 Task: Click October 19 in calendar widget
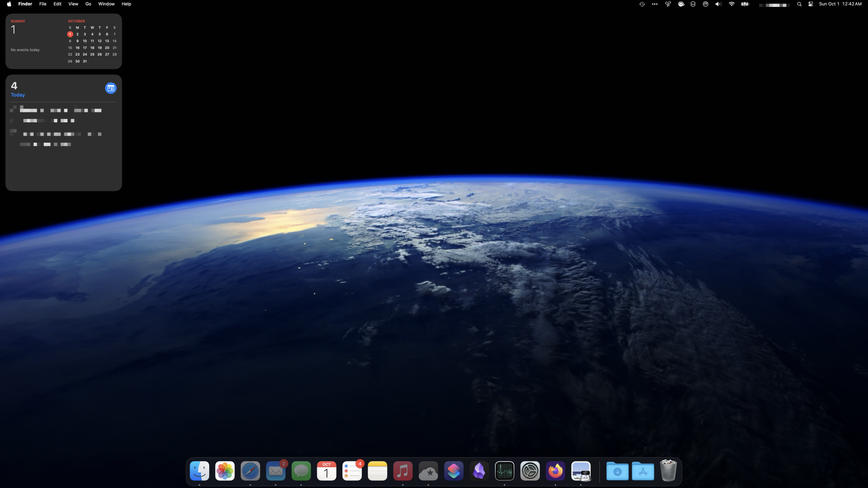(x=100, y=48)
